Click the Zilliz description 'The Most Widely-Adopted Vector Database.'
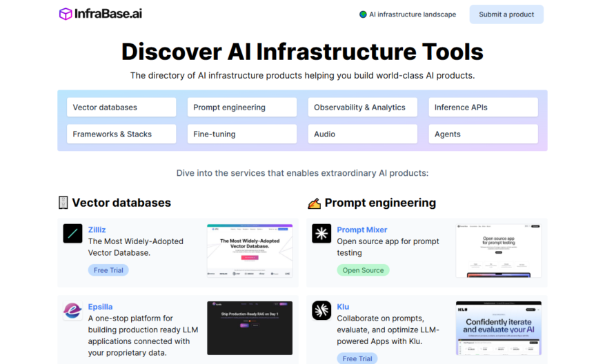605x364 pixels. [x=136, y=247]
